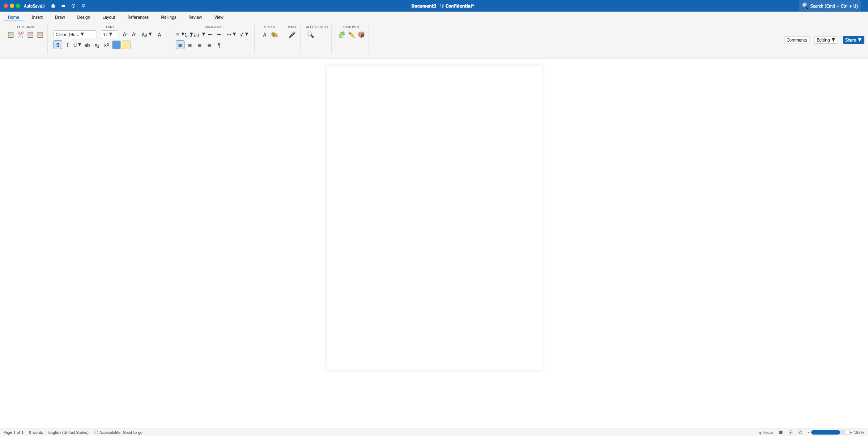
Task: Click the accessibility magnifier icon
Action: tap(310, 35)
